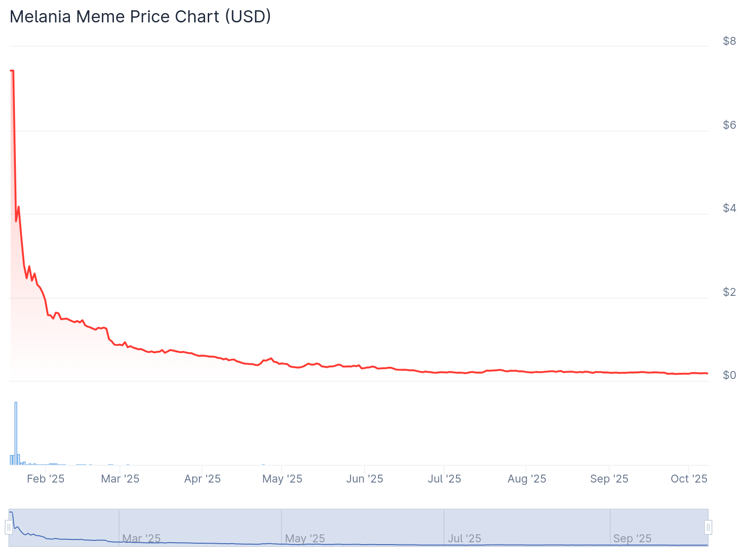
Task: Click the May '25 main x-axis label
Action: (282, 479)
